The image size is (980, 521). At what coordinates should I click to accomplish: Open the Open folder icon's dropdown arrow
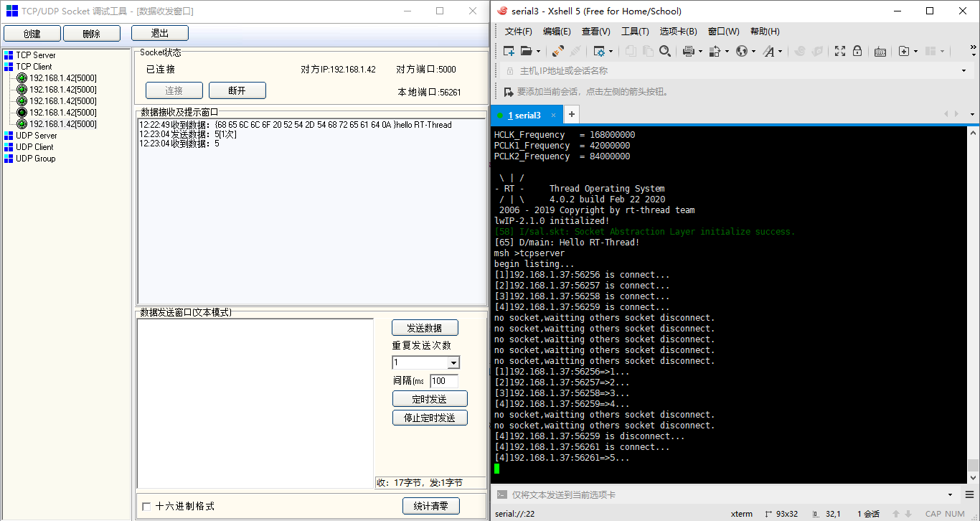[539, 51]
